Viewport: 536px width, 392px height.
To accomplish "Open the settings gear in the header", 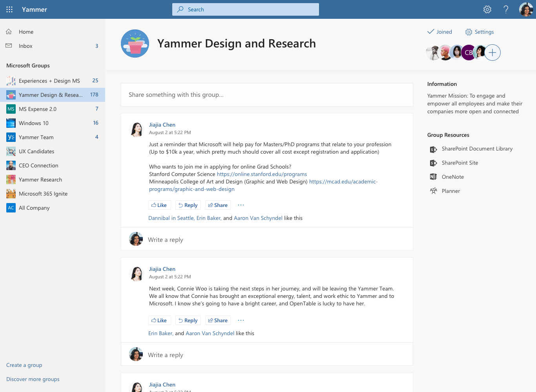I will click(x=487, y=9).
